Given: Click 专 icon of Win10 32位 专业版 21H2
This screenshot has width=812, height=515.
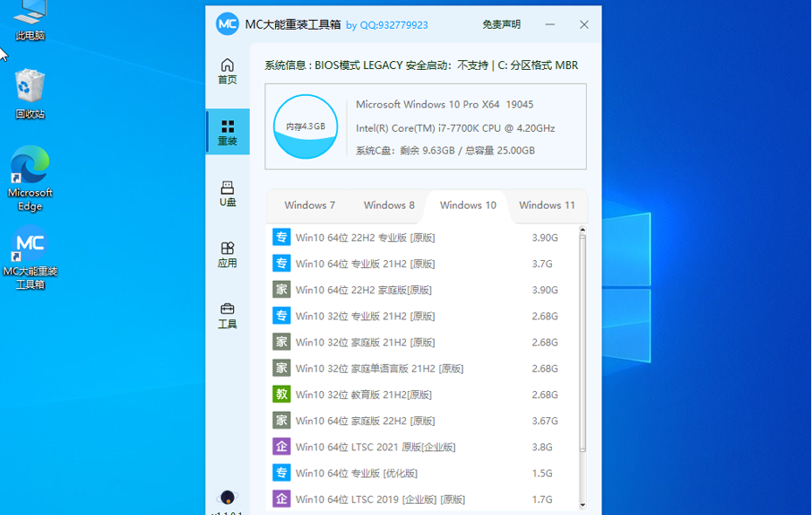Looking at the screenshot, I should 282,316.
